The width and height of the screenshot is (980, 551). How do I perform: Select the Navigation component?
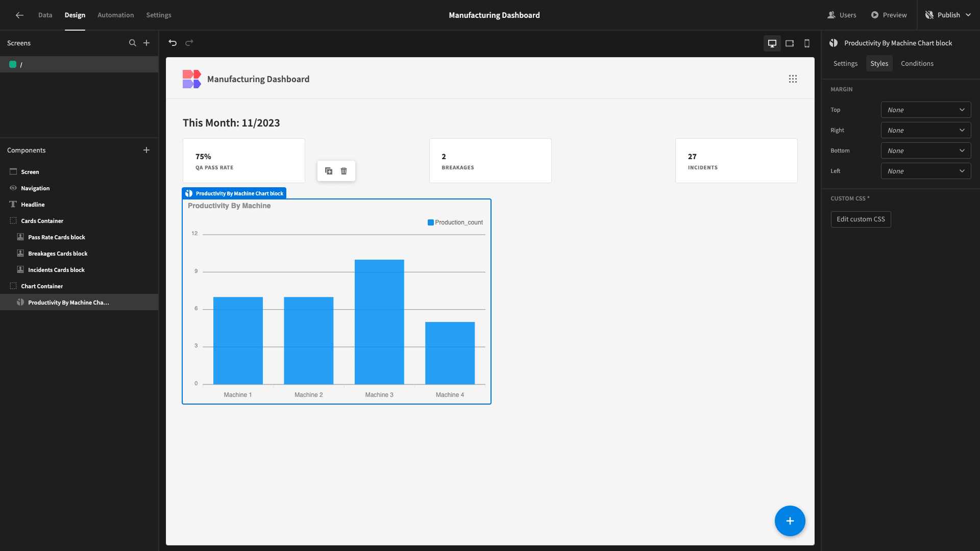79,188
